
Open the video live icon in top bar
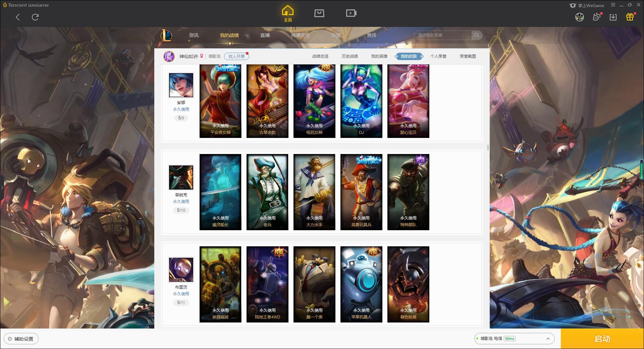(x=351, y=13)
